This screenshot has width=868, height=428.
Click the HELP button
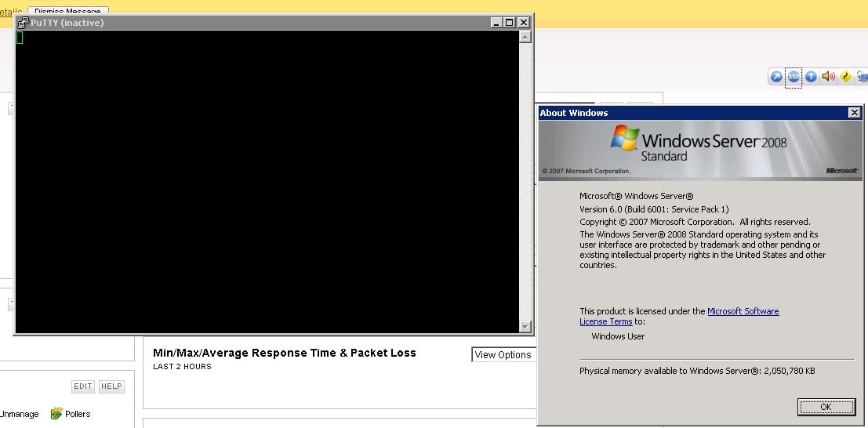pos(111,386)
